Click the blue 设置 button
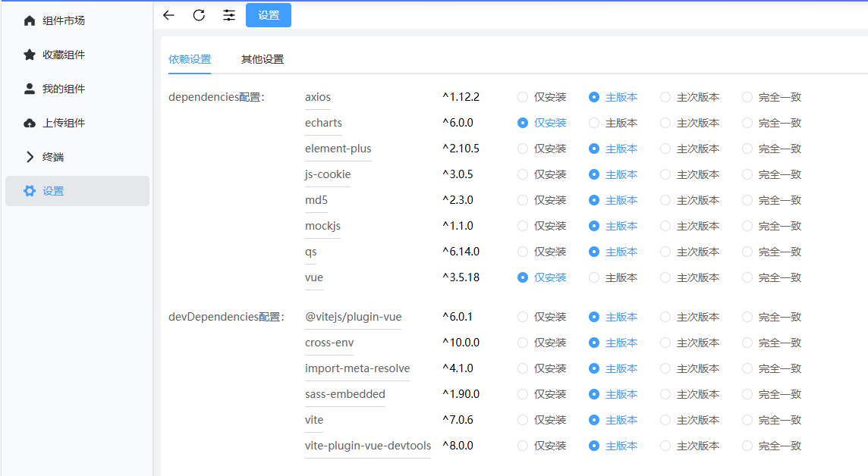The width and height of the screenshot is (868, 476). 269,15
